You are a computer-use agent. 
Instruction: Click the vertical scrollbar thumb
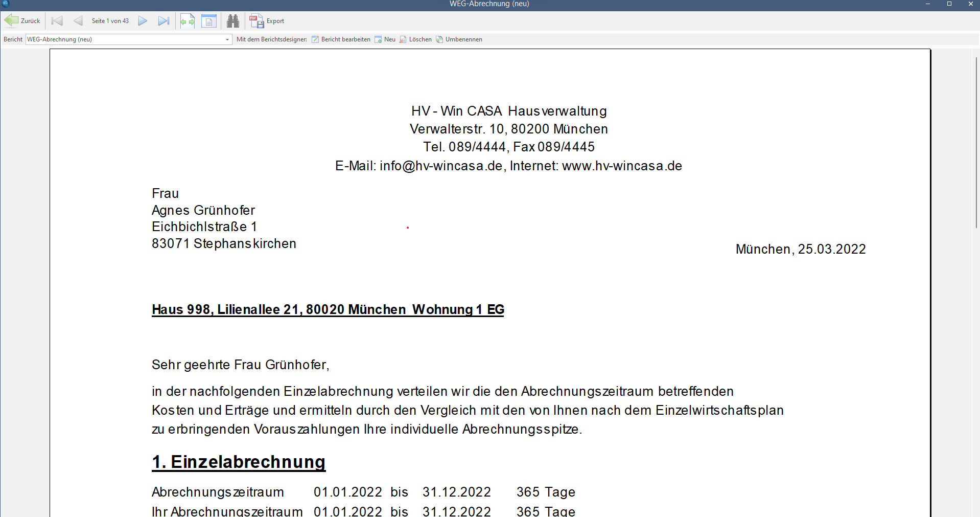click(976, 143)
